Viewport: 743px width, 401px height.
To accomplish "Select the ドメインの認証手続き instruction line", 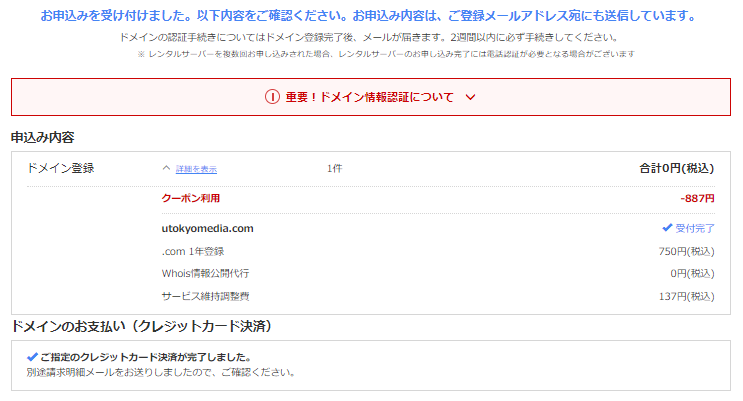I will (x=369, y=37).
